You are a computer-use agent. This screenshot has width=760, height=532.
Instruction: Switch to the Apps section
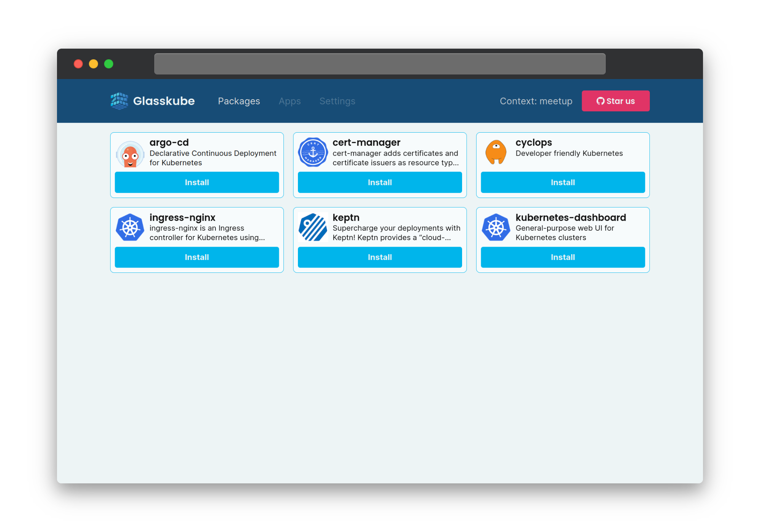coord(290,101)
